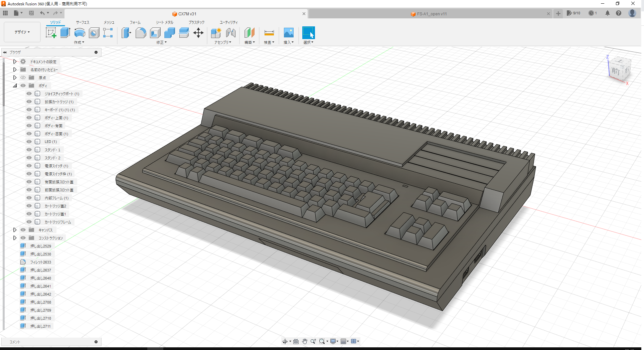Image resolution: width=644 pixels, height=350 pixels.
Task: Click the 9/10 job status button
Action: [x=574, y=13]
